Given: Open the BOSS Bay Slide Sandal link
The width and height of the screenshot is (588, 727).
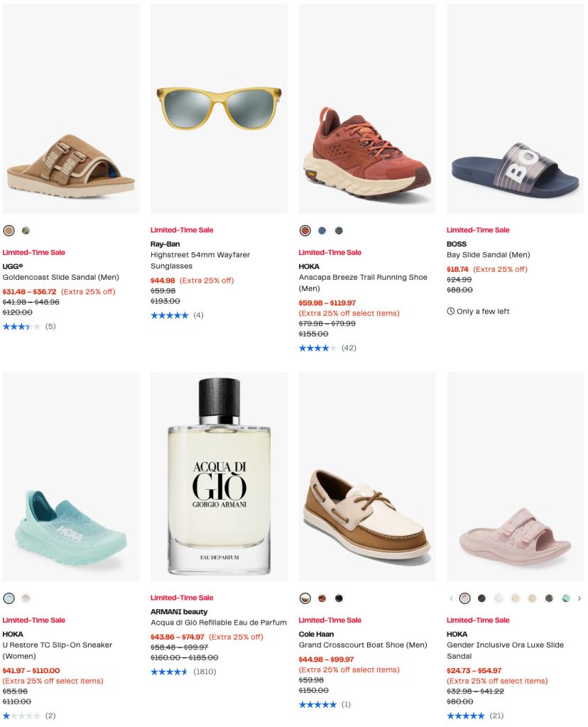Looking at the screenshot, I should (x=488, y=255).
